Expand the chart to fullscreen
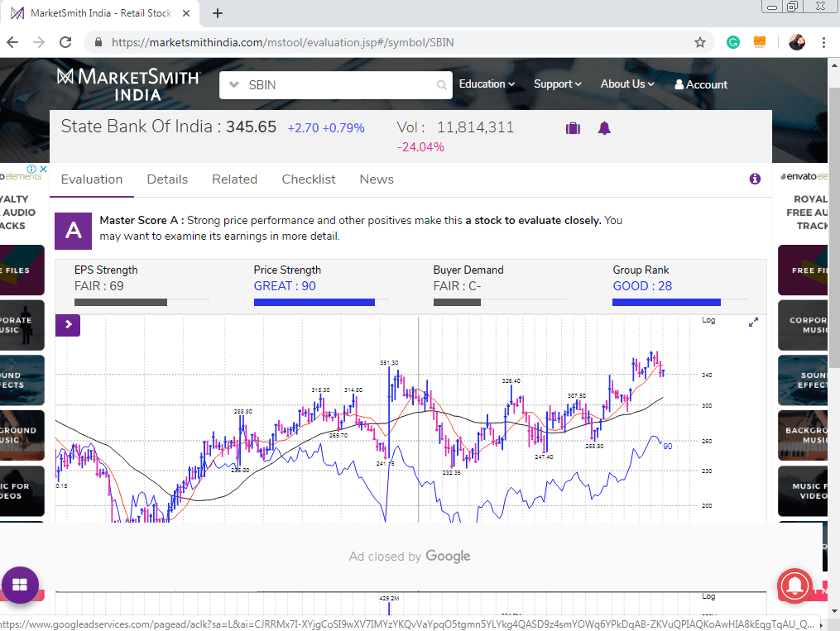The height and width of the screenshot is (631, 840). pos(753,323)
